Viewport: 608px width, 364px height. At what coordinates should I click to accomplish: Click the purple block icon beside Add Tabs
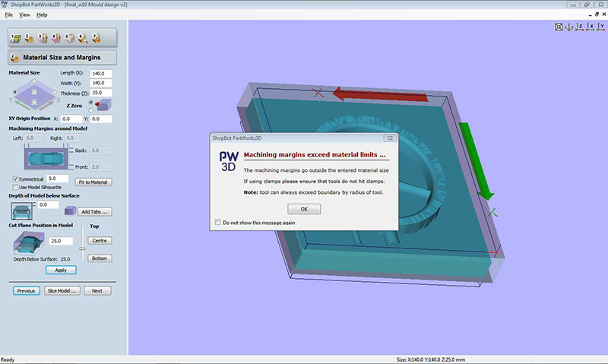(x=70, y=211)
